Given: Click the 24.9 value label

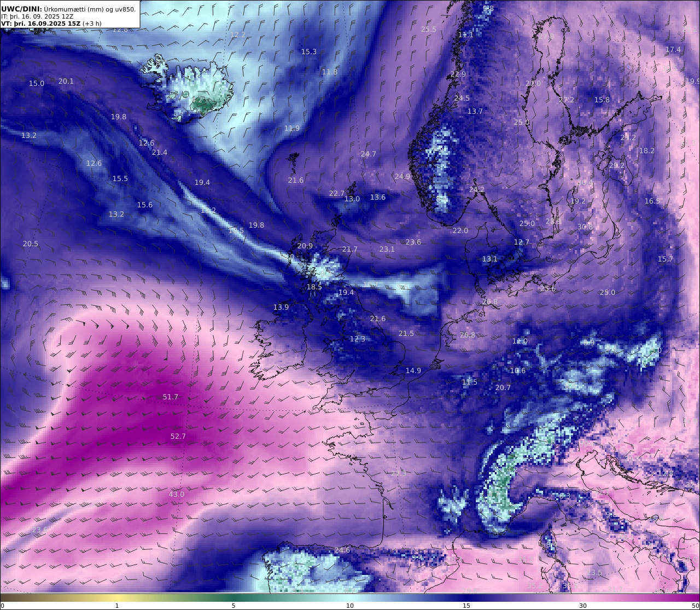Looking at the screenshot, I should pyautogui.click(x=402, y=176).
